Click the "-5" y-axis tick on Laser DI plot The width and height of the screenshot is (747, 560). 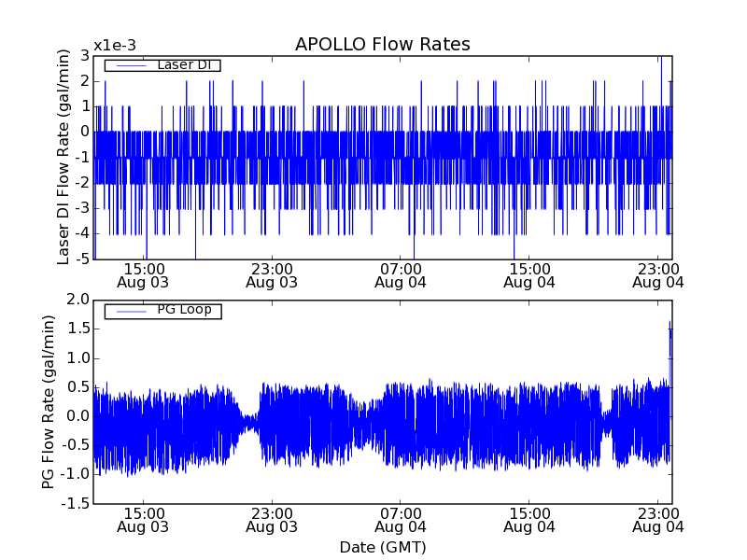click(x=82, y=259)
